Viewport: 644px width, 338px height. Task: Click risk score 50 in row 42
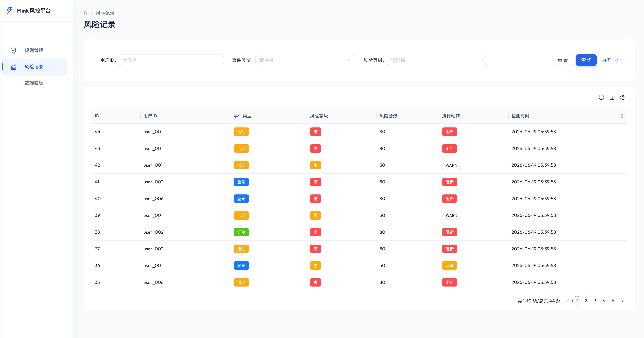[x=382, y=165]
